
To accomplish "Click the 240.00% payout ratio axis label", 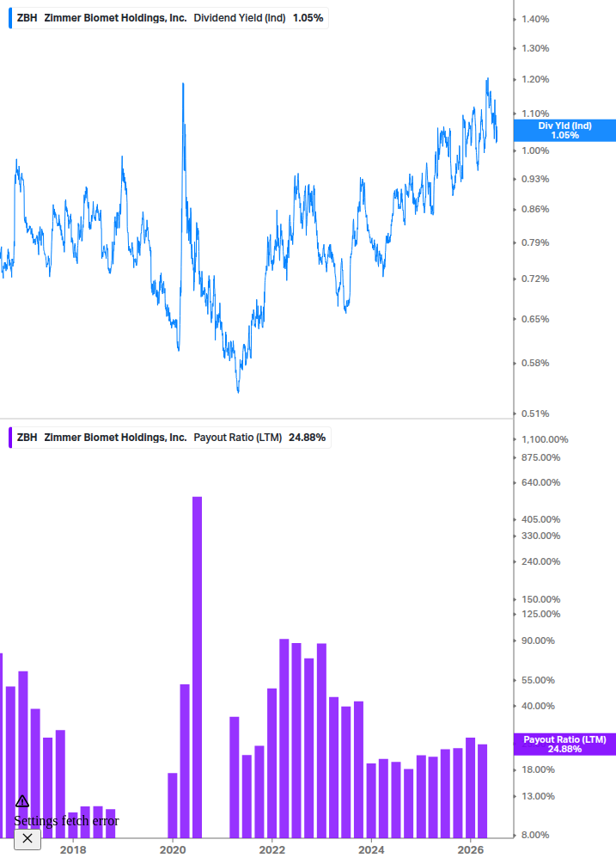I will point(540,562).
